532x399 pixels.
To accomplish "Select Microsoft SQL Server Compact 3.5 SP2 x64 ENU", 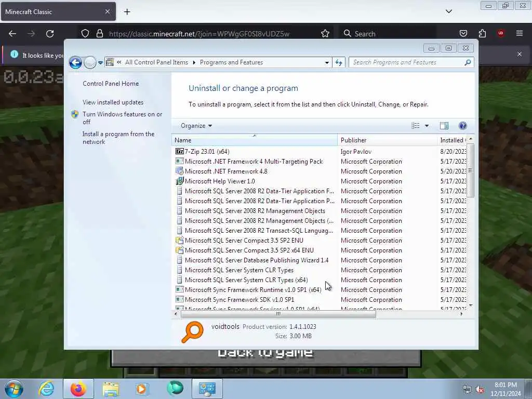I will tap(249, 250).
